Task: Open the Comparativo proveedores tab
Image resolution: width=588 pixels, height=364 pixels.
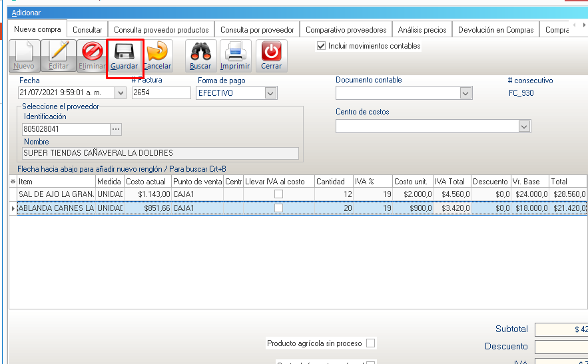Action: coord(346,30)
